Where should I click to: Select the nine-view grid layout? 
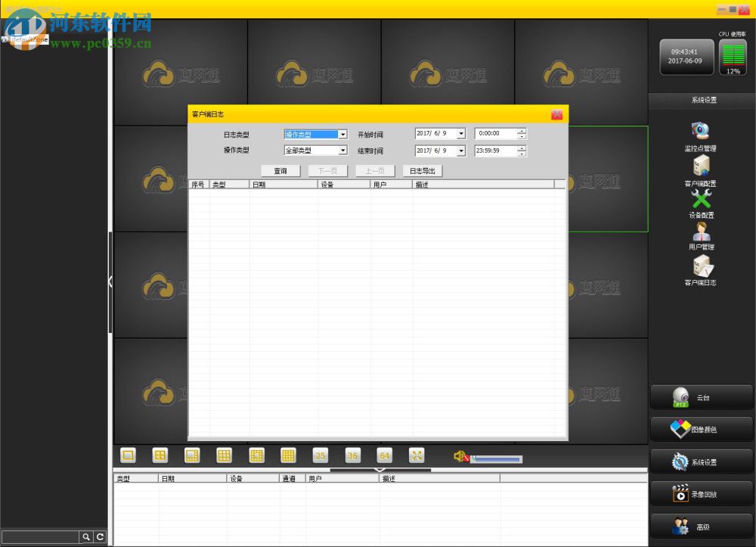(x=225, y=455)
